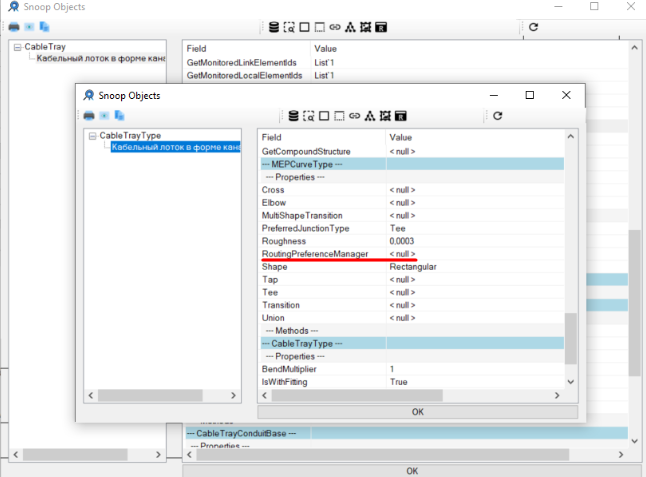Select the GetCompoundStructure row
The width and height of the screenshot is (646, 477).
coord(412,152)
